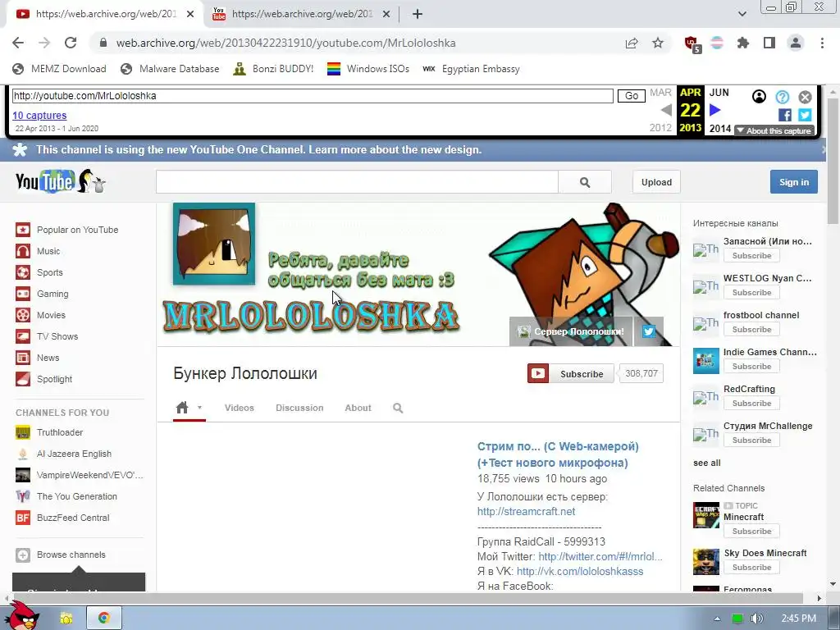Open Chrome three-dot menu
This screenshot has width=840, height=630.
click(x=822, y=43)
